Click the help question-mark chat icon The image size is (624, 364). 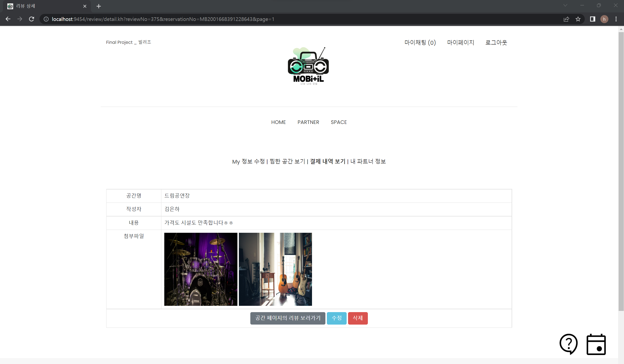coord(568,344)
